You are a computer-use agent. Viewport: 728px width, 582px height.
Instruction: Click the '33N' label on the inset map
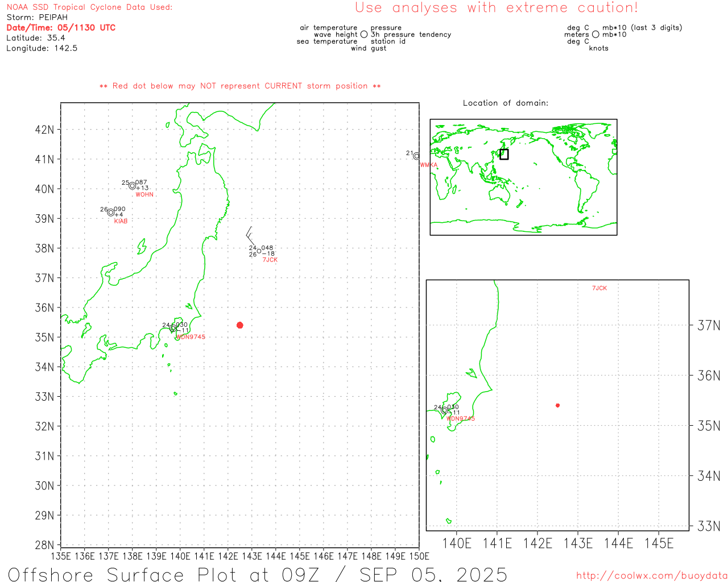tap(709, 526)
